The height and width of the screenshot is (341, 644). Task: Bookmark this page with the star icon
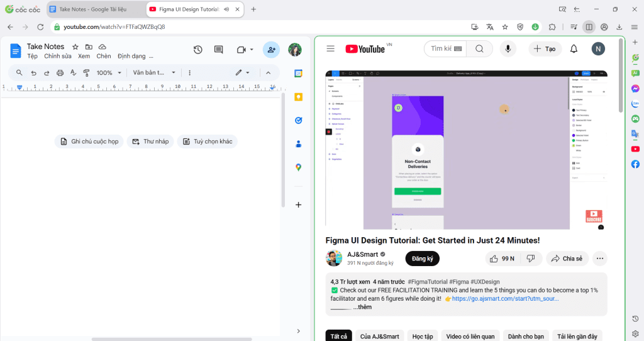(505, 26)
